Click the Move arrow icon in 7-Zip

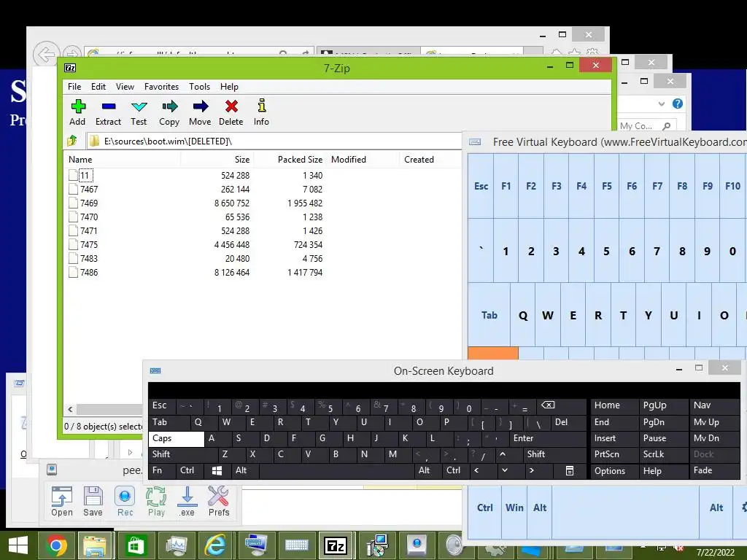[200, 113]
